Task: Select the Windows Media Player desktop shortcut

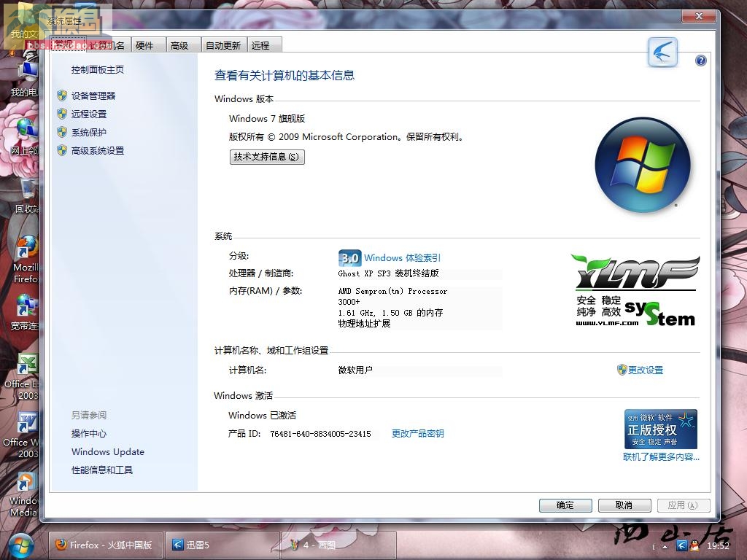Action: point(24,495)
